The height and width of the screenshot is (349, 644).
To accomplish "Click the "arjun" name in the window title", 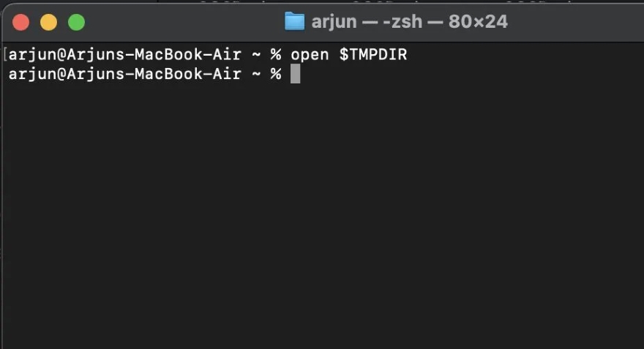I will [x=334, y=21].
